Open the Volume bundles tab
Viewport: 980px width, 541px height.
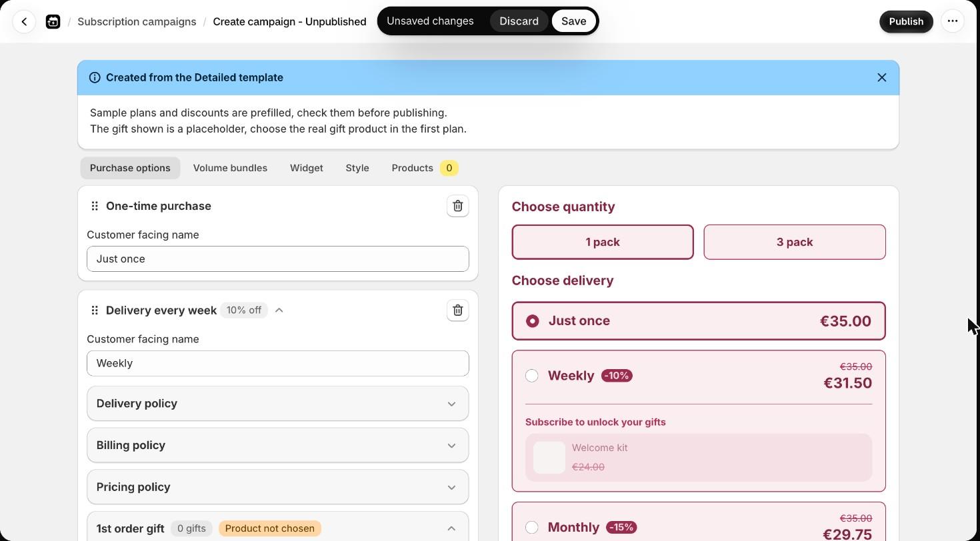click(230, 168)
